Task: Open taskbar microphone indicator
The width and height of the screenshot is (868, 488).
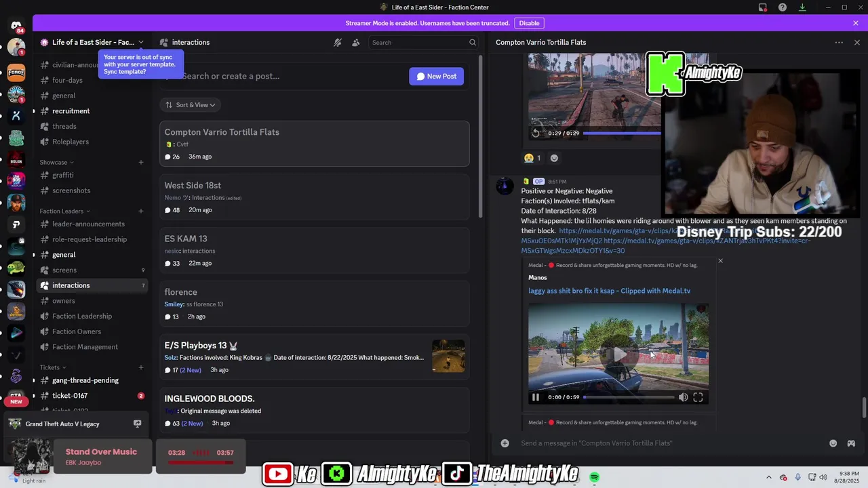Action: [797, 477]
